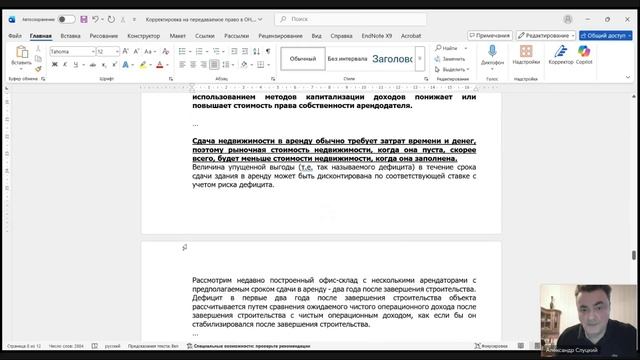This screenshot has height=360, width=640.
Task: Click the Общий доступ share button
Action: click(606, 36)
